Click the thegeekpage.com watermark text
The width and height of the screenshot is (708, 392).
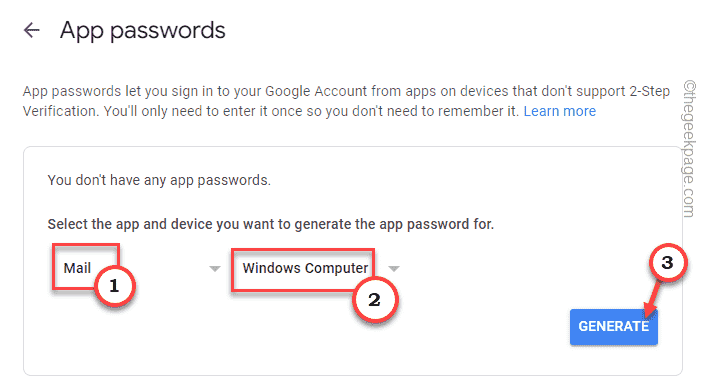click(689, 149)
